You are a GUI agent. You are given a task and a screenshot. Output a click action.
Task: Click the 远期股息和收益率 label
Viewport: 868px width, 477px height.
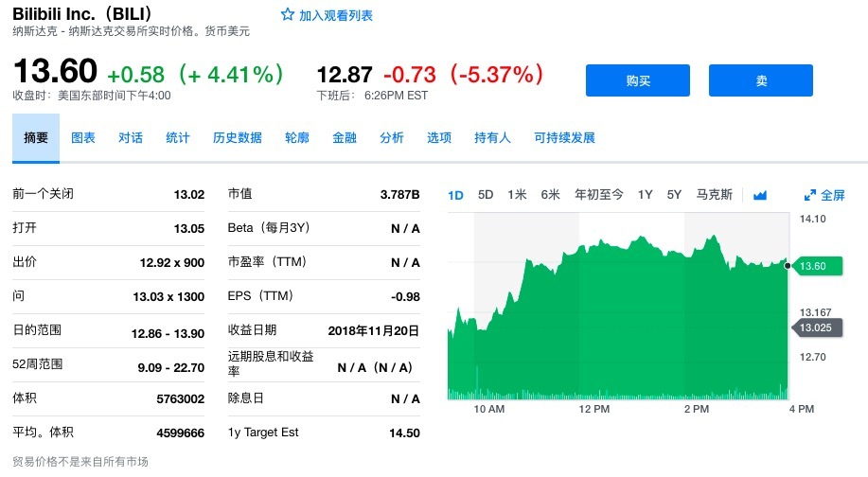coord(271,363)
